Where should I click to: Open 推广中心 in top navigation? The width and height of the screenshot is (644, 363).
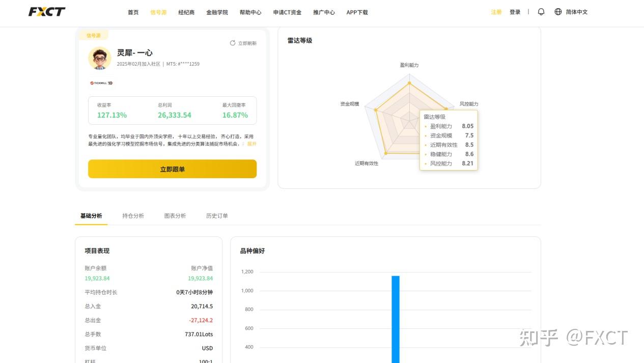(x=324, y=12)
